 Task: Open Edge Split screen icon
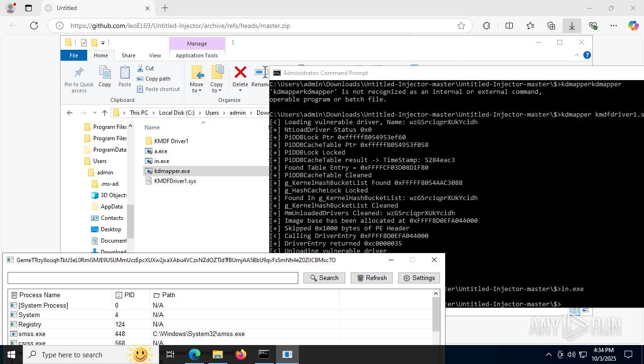point(509,26)
